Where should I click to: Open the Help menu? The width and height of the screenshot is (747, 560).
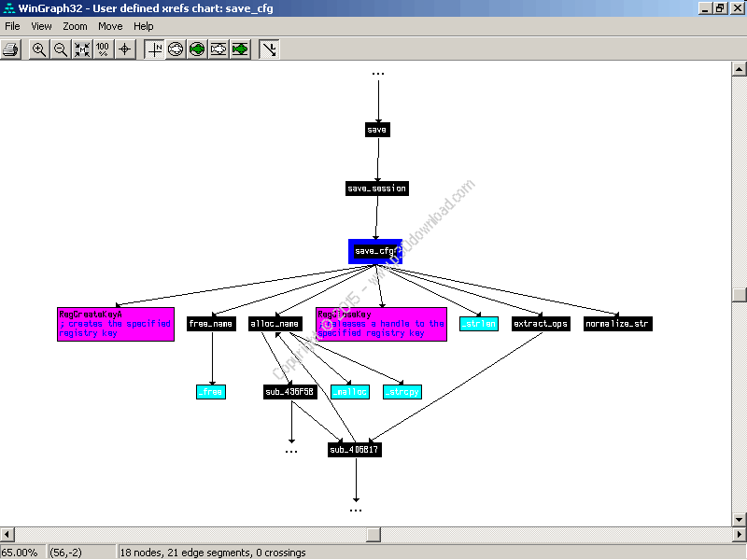pyautogui.click(x=144, y=26)
